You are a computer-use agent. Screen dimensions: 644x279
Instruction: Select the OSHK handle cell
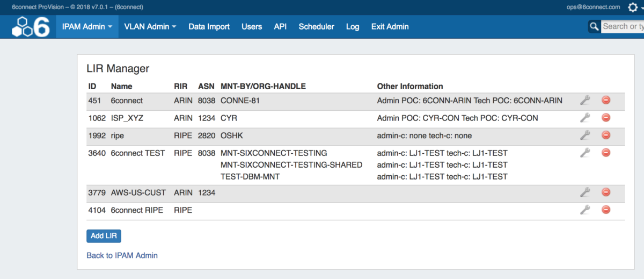tap(232, 135)
